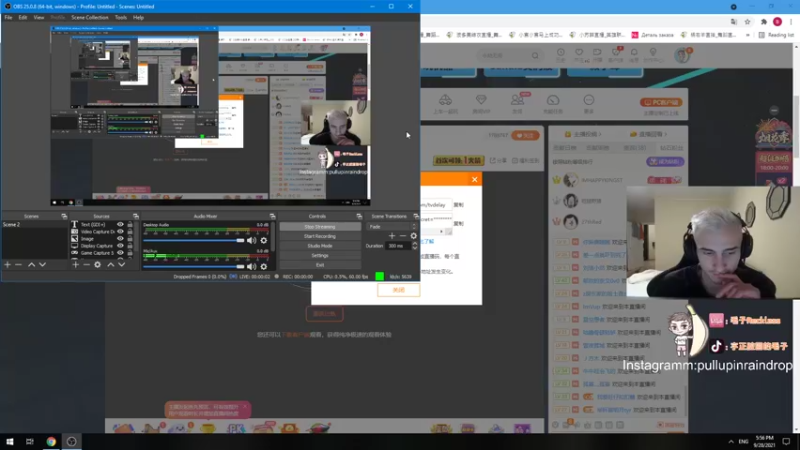
Task: Move scene up in Scenes panel
Action: tap(31, 265)
